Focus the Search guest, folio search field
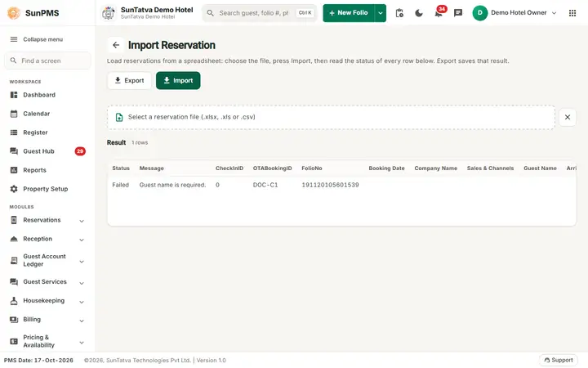Screen dimensions: 588x368 coord(259,13)
